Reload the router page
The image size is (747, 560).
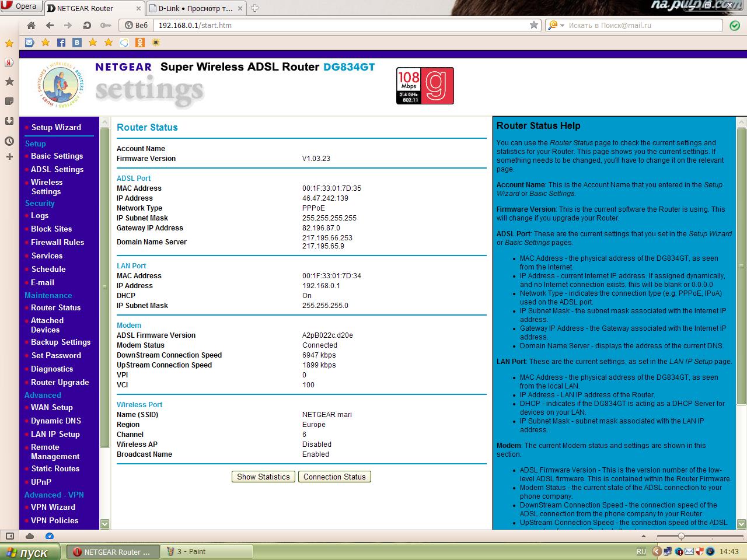click(87, 26)
